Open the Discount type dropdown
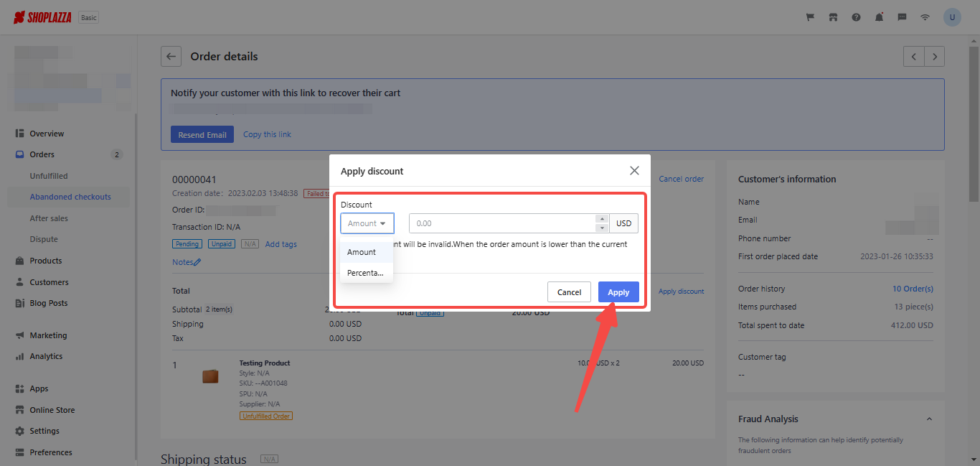 (367, 223)
